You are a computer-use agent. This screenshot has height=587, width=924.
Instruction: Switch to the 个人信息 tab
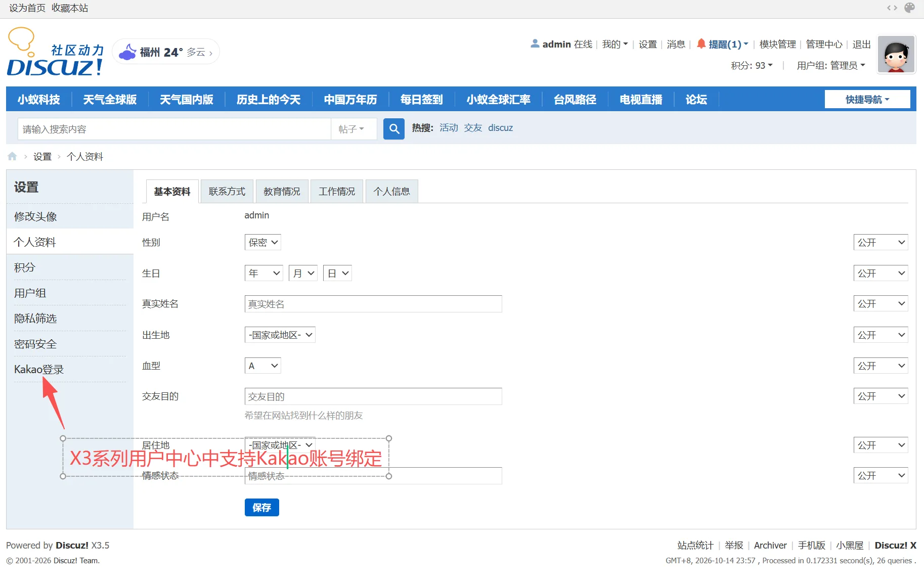[392, 191]
